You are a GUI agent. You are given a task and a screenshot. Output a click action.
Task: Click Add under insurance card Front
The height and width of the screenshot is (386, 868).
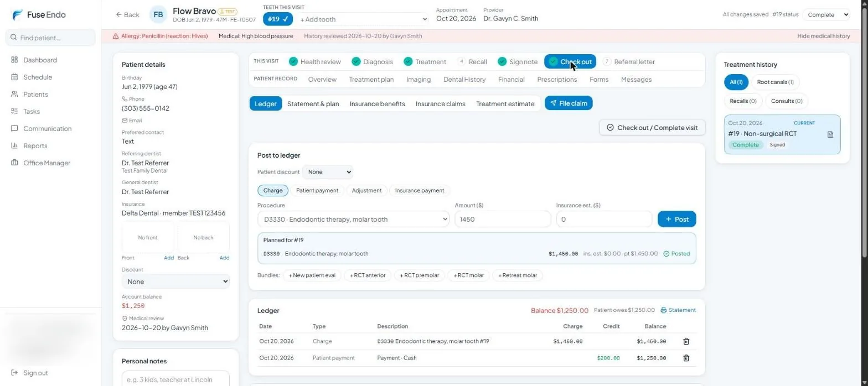tap(169, 258)
